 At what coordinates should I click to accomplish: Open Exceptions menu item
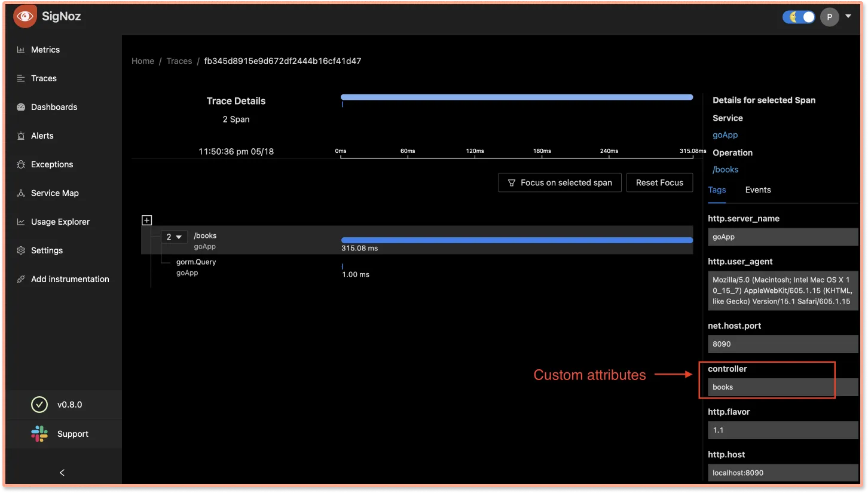tap(52, 164)
